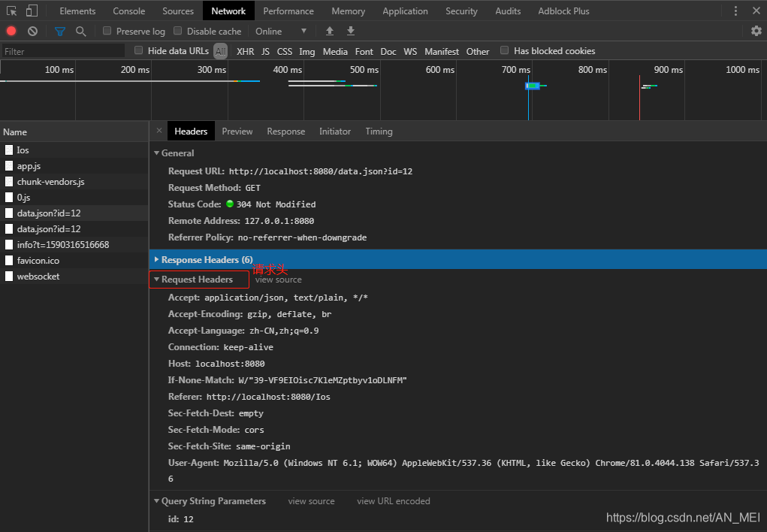
Task: Select the info?t=1590316516668 request
Action: (x=74, y=245)
